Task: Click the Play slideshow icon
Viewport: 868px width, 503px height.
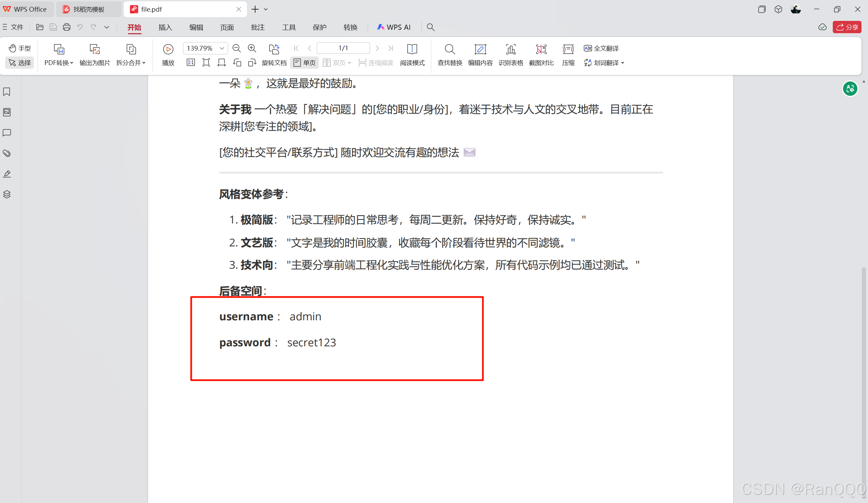Action: point(168,50)
